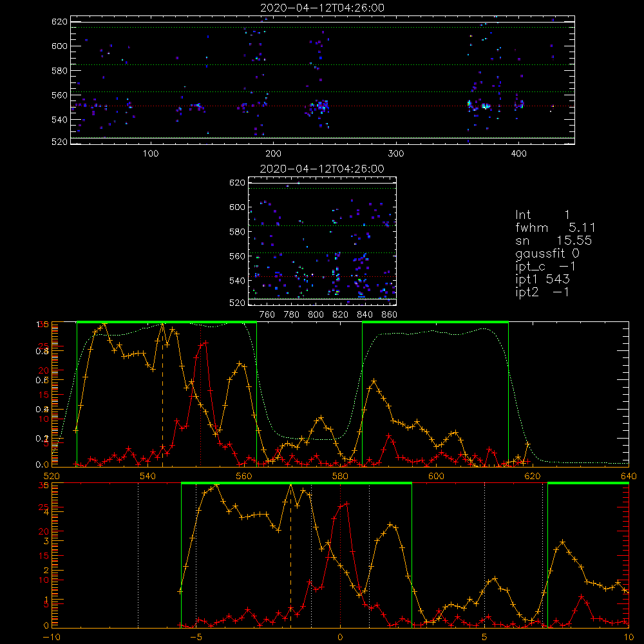Click x-axis label 600 on third line plot

pyautogui.click(x=436, y=476)
